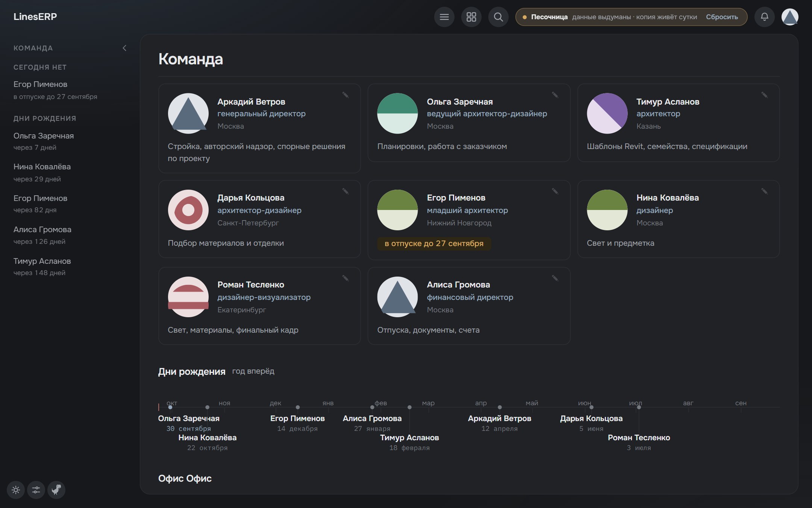
Task: Select Нина Ковалёва in the sidebar birthdays
Action: pos(42,172)
